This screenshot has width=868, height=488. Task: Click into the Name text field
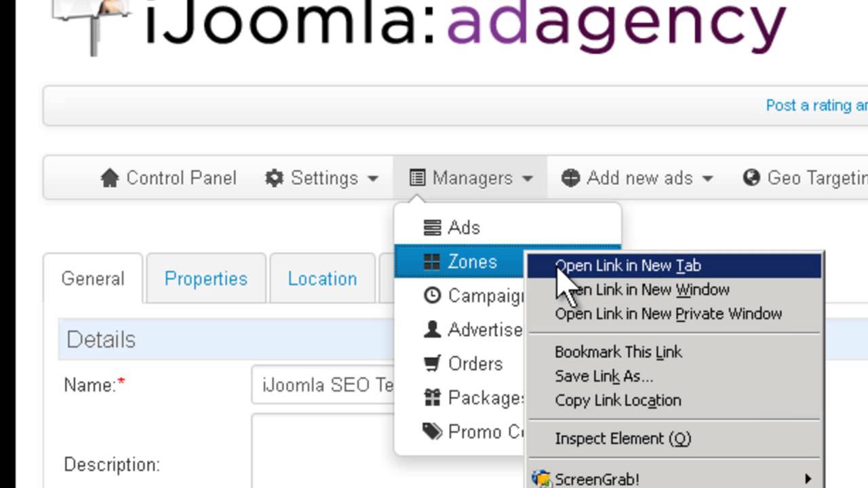[x=323, y=386]
